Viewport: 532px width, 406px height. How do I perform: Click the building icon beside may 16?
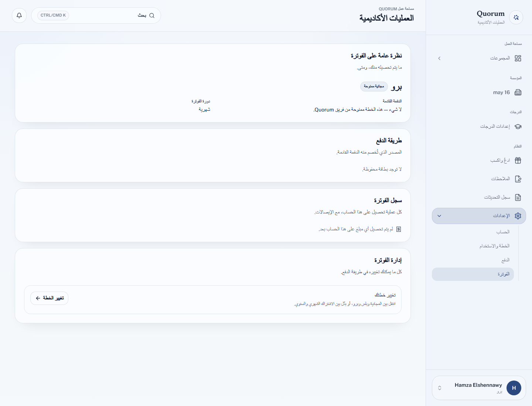coord(518,92)
